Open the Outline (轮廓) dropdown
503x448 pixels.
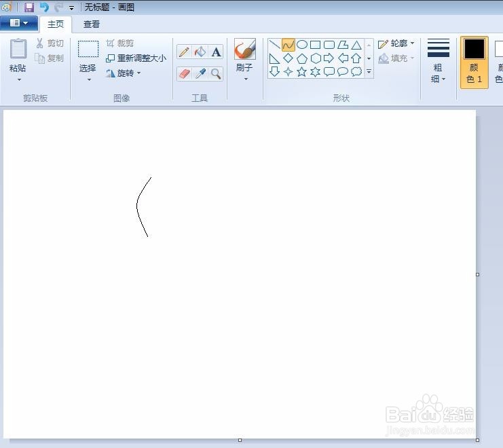tap(396, 43)
